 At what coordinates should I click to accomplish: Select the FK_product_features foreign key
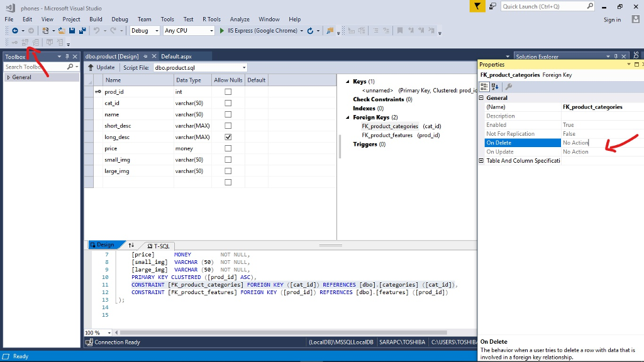(387, 136)
